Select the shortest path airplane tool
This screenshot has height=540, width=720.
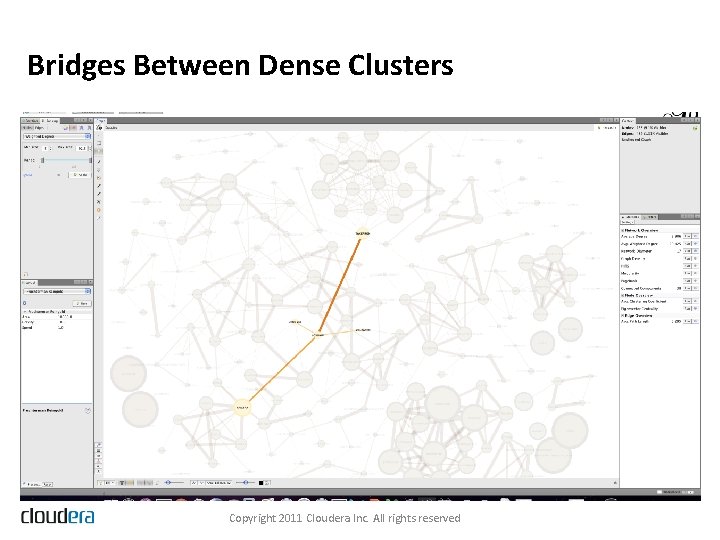click(99, 202)
